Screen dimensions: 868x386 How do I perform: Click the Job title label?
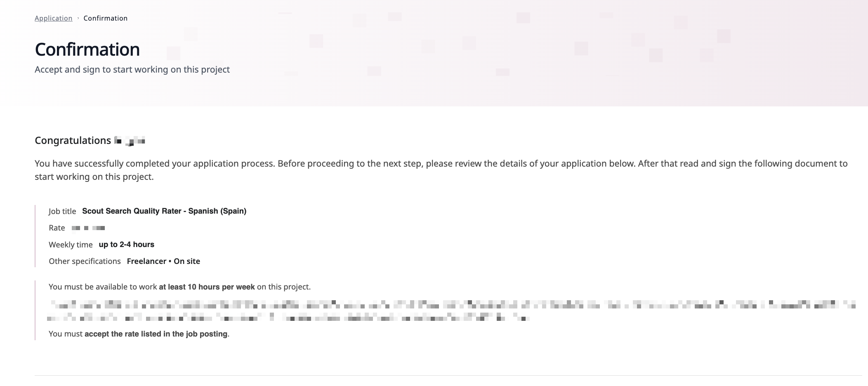click(x=62, y=211)
